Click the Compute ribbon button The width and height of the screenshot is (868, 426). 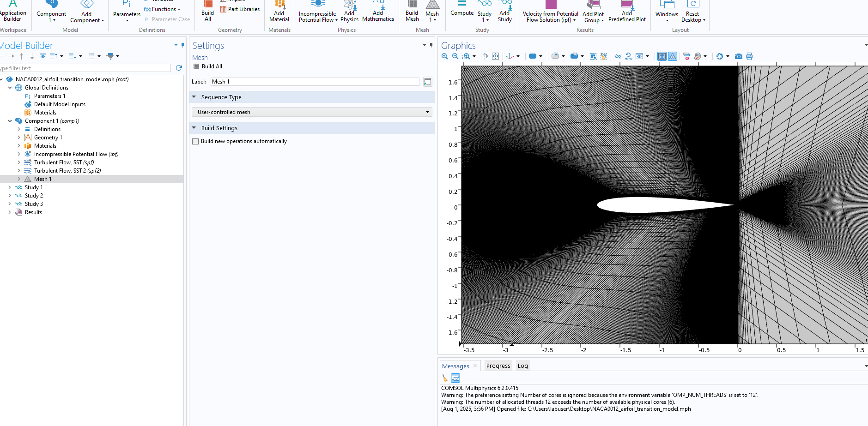[x=462, y=9]
